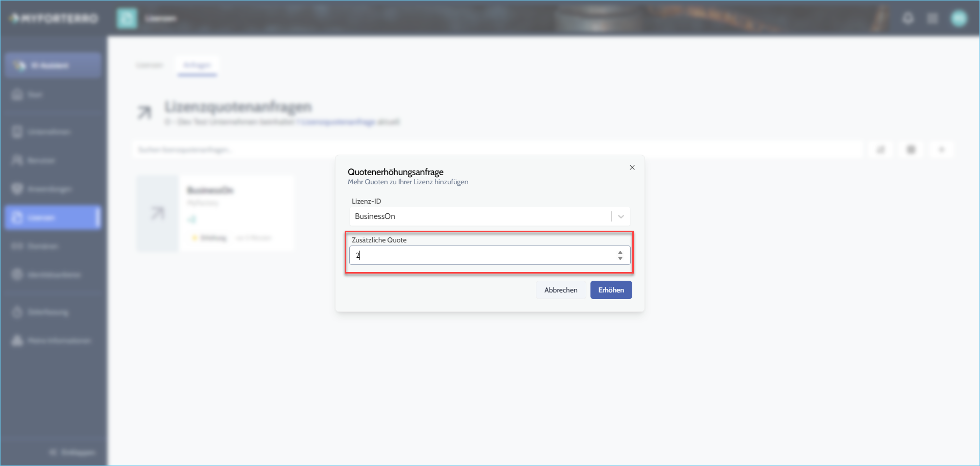This screenshot has width=980, height=466.
Task: Select the highlighted Lizenzen sidebar item
Action: (x=53, y=217)
